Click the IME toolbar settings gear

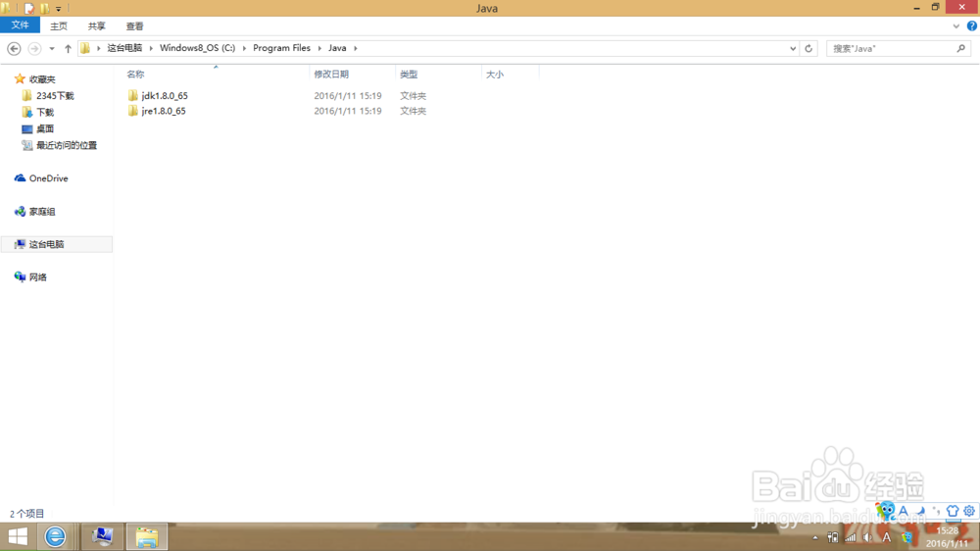[969, 511]
